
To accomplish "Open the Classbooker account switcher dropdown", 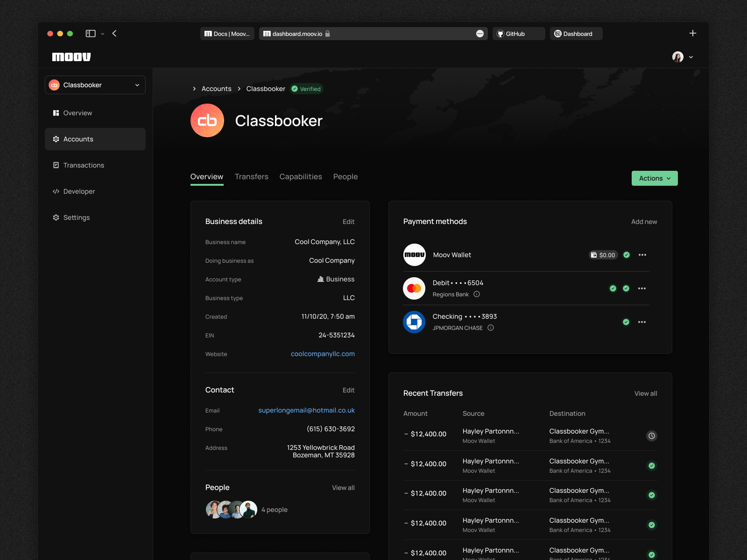I will click(95, 85).
